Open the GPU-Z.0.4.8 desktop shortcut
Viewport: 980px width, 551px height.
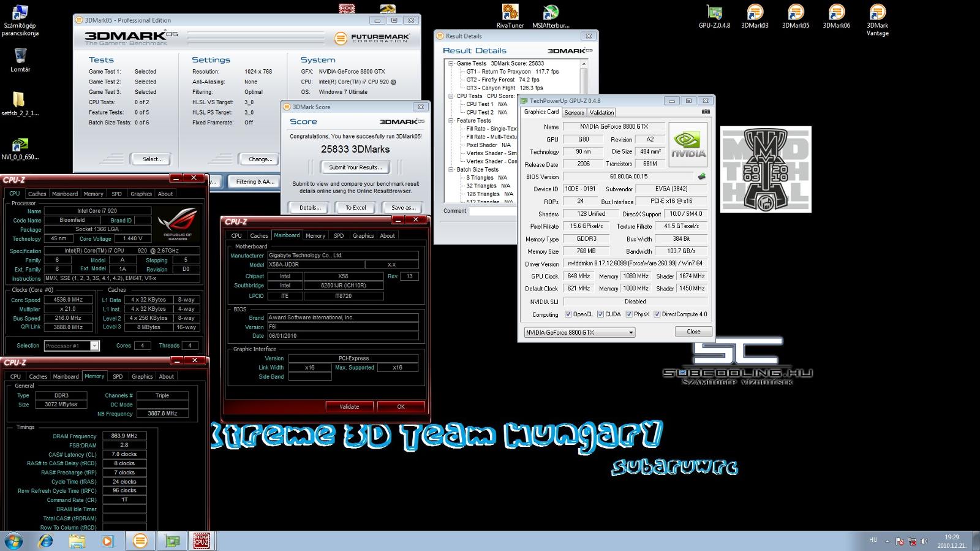tap(714, 16)
